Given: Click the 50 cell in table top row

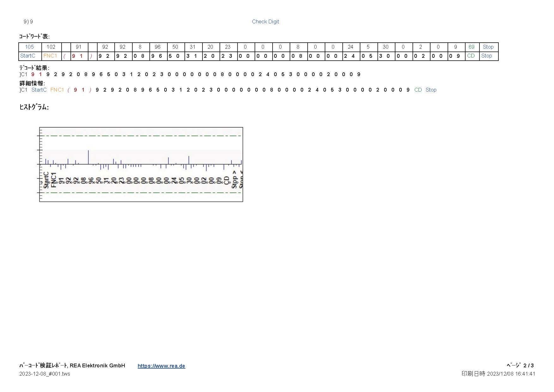Looking at the screenshot, I should tap(175, 47).
